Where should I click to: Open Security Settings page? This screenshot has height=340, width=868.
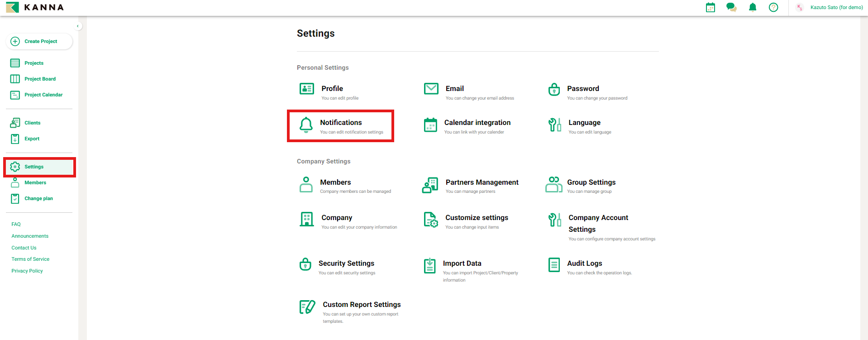346,263
